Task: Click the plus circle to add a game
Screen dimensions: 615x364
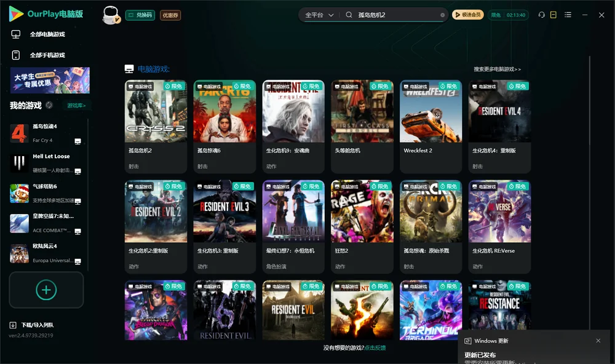Action: [x=46, y=290]
